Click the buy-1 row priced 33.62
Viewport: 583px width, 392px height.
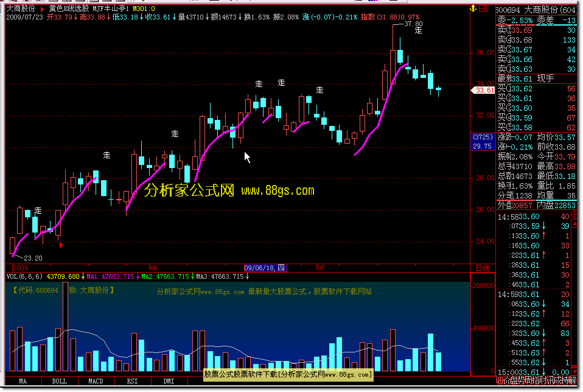(x=536, y=89)
